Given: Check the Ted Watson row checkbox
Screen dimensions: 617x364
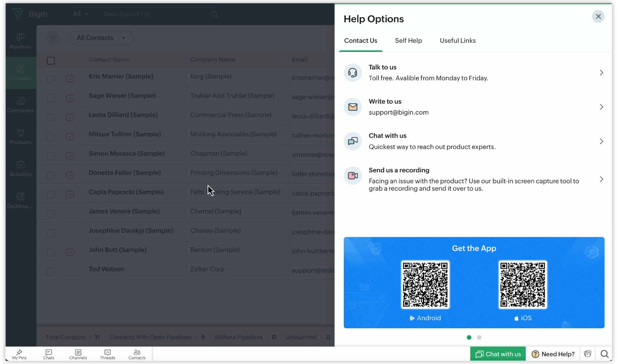Looking at the screenshot, I should click(x=51, y=271).
